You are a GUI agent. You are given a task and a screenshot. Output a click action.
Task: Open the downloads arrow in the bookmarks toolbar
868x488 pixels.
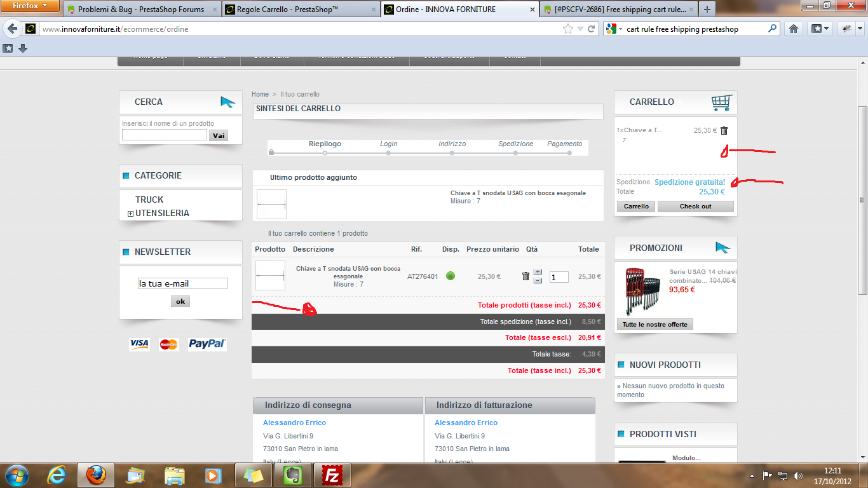[23, 48]
